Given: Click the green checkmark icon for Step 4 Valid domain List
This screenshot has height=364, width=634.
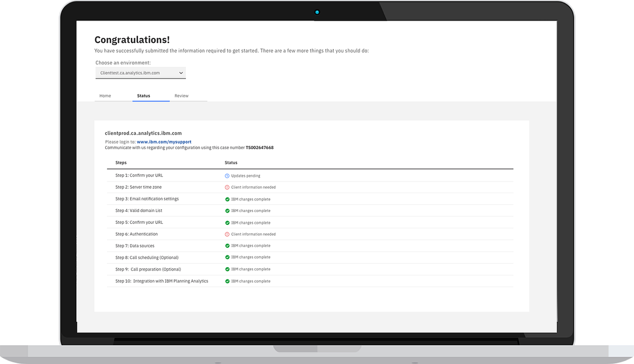Looking at the screenshot, I should (x=227, y=211).
